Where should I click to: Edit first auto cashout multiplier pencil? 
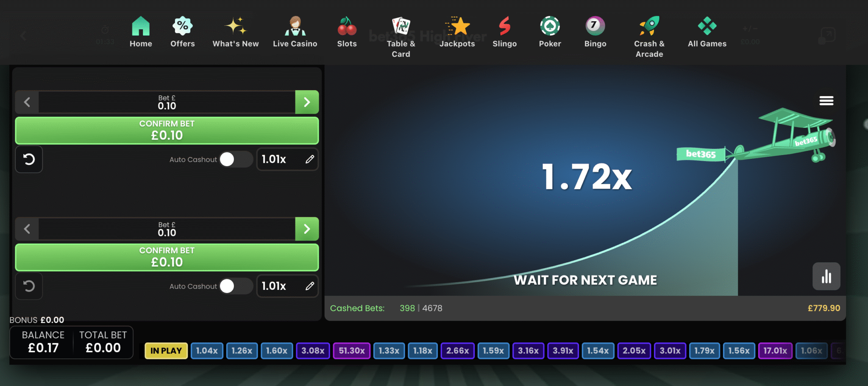[x=310, y=159]
